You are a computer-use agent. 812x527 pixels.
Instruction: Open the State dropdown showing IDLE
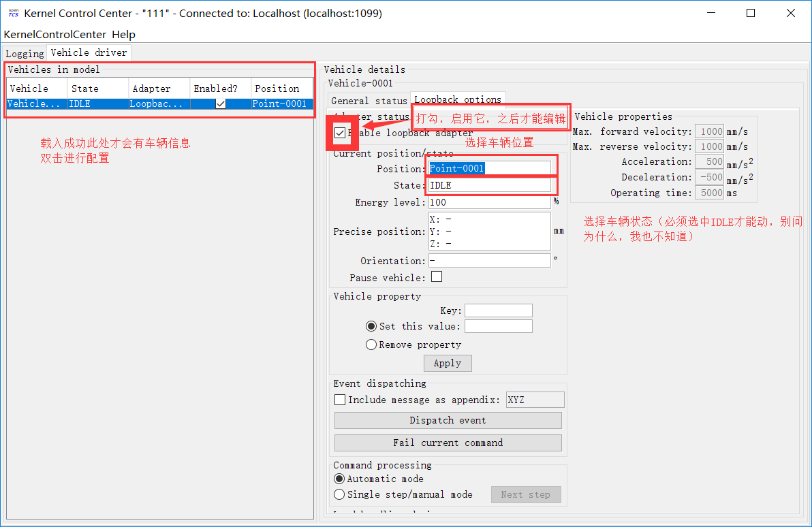pos(489,185)
